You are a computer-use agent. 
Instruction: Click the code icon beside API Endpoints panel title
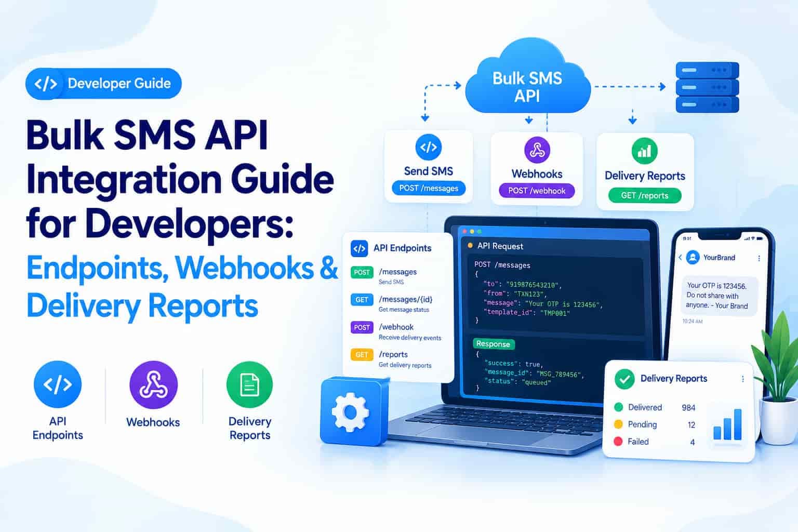click(359, 248)
